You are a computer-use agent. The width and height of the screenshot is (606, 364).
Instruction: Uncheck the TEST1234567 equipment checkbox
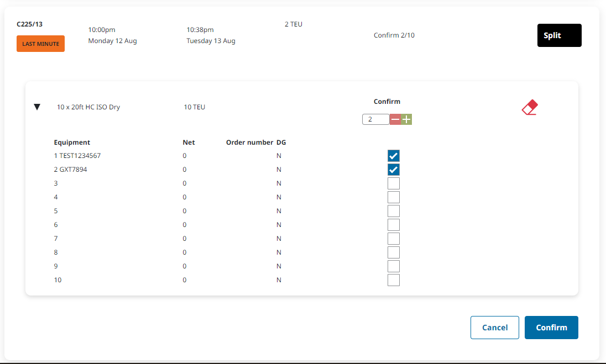click(393, 156)
